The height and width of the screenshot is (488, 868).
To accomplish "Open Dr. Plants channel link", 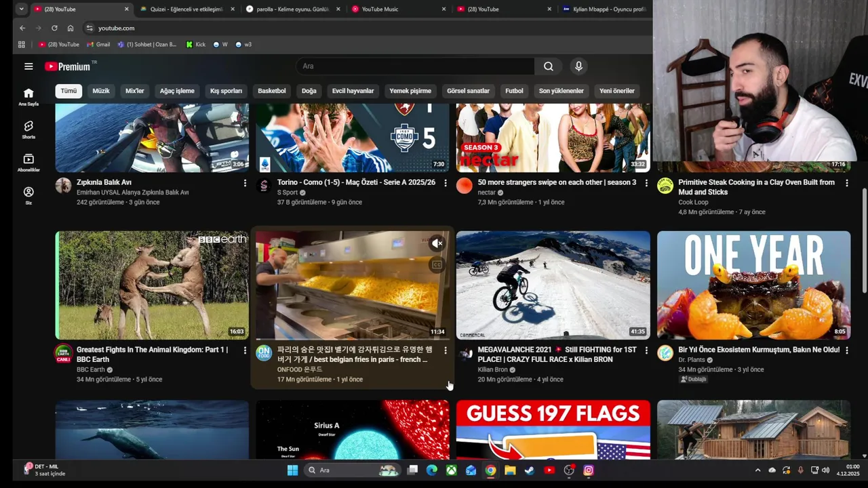I will (x=692, y=360).
